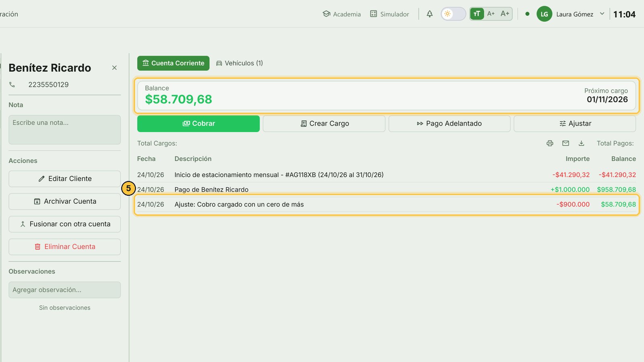The height and width of the screenshot is (362, 644).
Task: Open the Academia section
Action: click(x=342, y=14)
